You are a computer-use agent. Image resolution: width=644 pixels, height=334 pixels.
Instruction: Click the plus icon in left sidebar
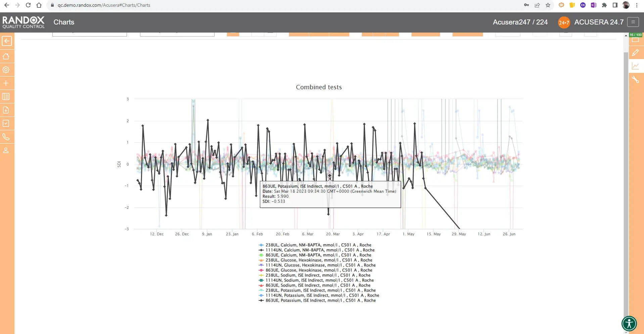point(6,83)
